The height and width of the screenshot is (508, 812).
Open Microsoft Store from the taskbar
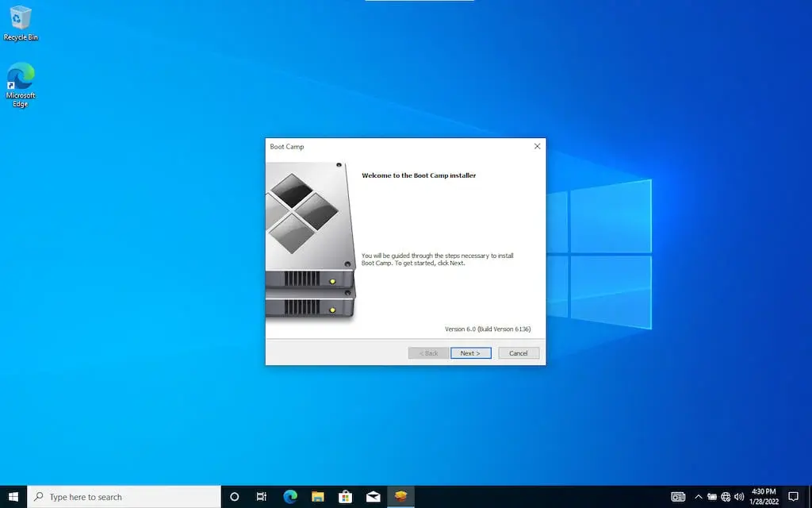point(346,497)
